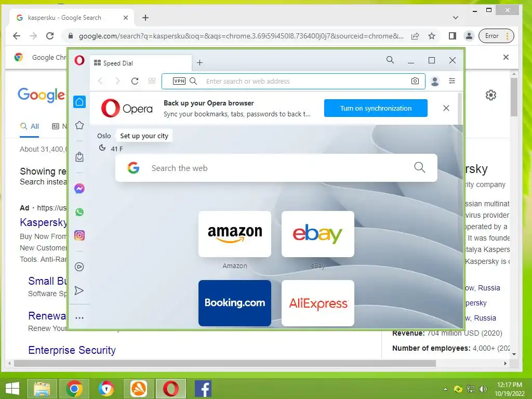Click the Speed Dial search magnifier
The image size is (532, 399).
point(420,167)
